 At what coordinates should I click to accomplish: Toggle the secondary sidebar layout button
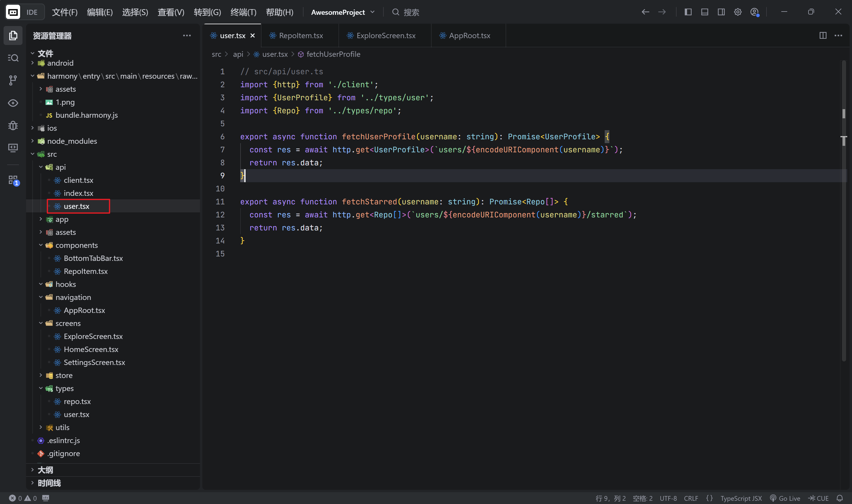point(721,12)
